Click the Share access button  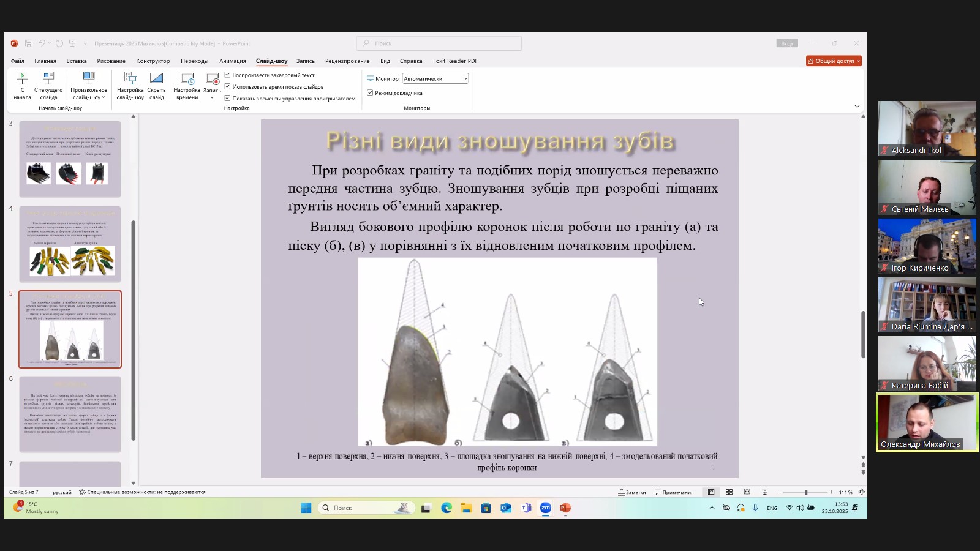[x=834, y=61]
